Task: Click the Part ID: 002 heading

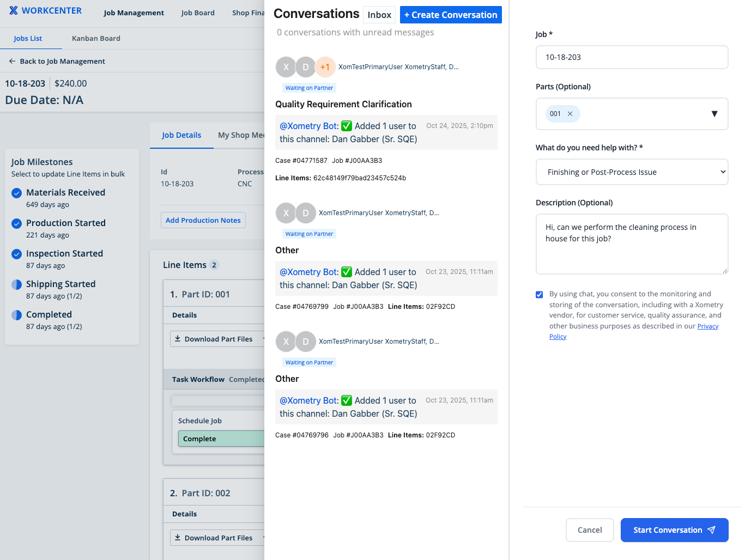Action: (x=205, y=493)
